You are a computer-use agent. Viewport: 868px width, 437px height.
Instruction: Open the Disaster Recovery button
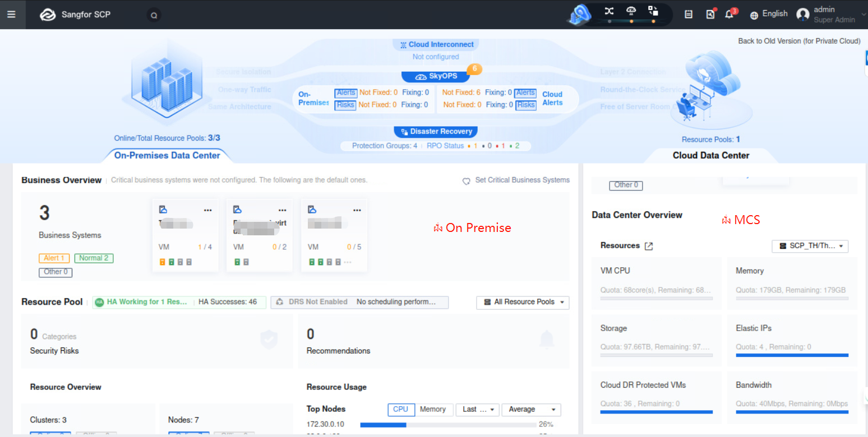coord(436,132)
